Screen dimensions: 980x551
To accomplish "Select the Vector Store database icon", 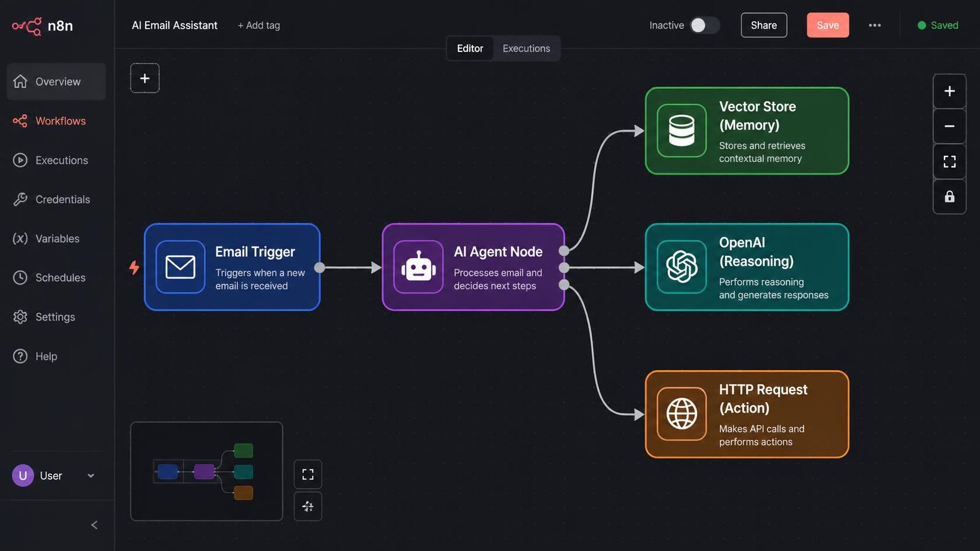I will click(682, 131).
